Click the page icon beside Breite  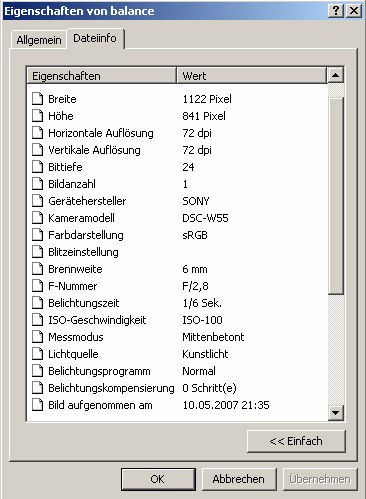point(38,99)
